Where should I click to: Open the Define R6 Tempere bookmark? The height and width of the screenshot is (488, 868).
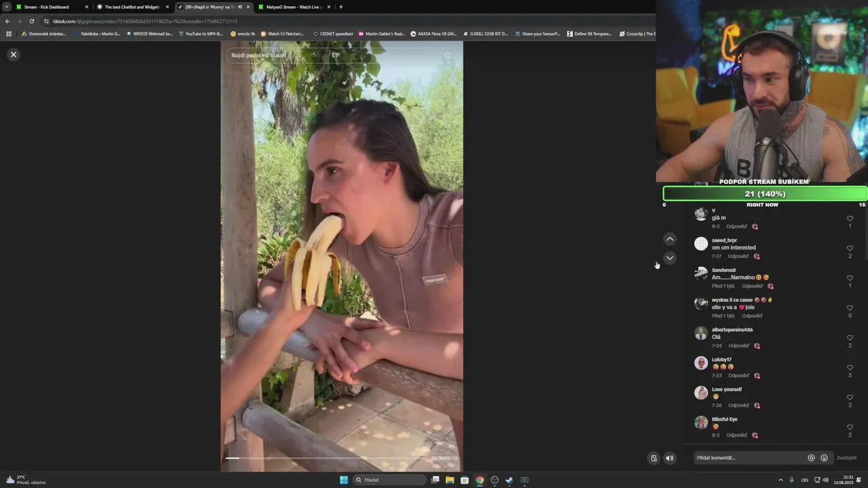point(589,34)
